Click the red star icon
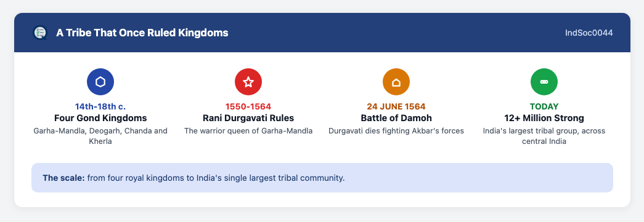 pyautogui.click(x=248, y=82)
